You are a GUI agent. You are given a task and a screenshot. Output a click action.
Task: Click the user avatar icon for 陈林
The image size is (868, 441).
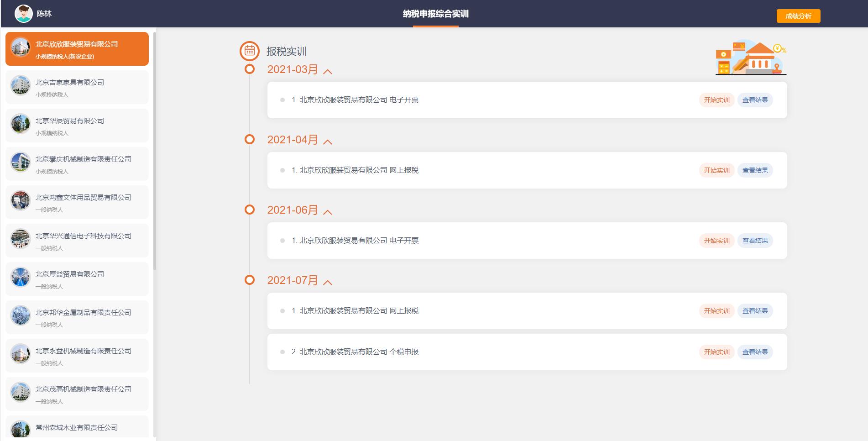click(x=23, y=14)
